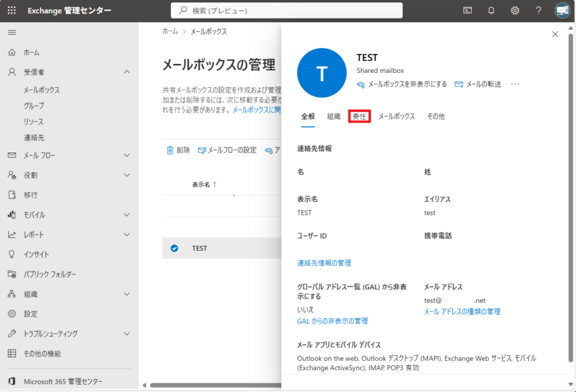Click the 検索 search box
The height and width of the screenshot is (392, 576).
tap(287, 11)
